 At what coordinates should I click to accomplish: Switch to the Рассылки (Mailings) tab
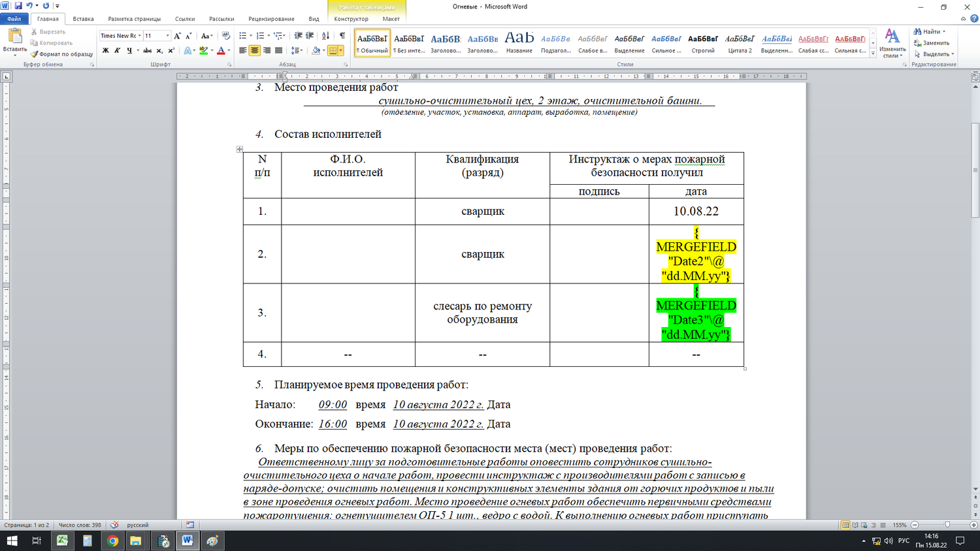(x=221, y=19)
